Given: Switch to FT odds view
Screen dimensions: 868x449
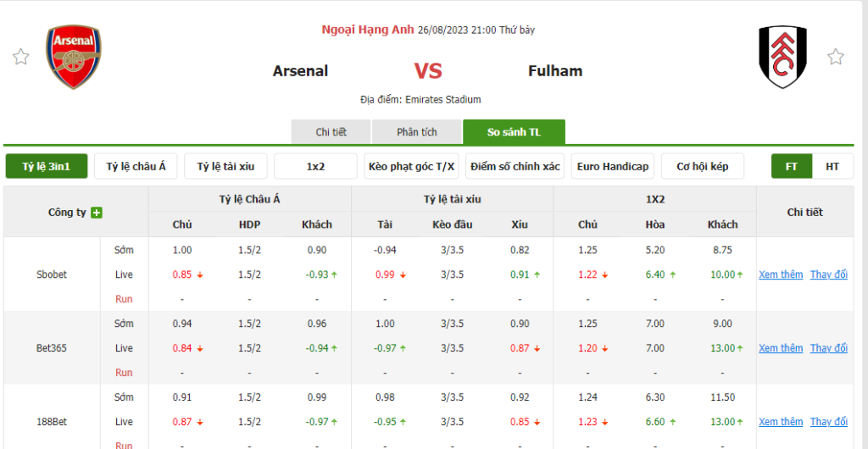Looking at the screenshot, I should [x=792, y=167].
